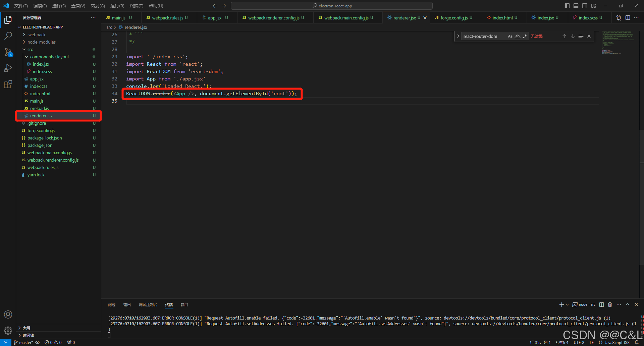The image size is (644, 346).
Task: Open new terminal profile dropdown arrow
Action: coord(567,304)
